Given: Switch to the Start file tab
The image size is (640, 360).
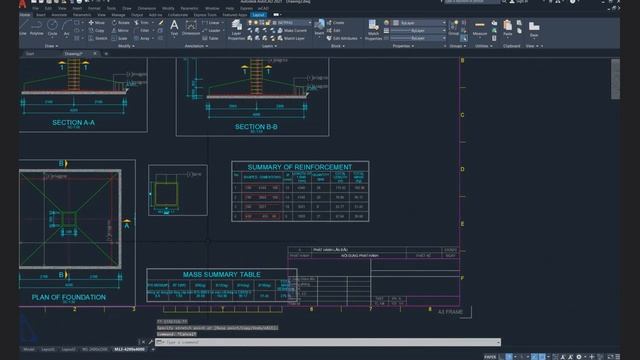Looking at the screenshot, I should tap(30, 53).
